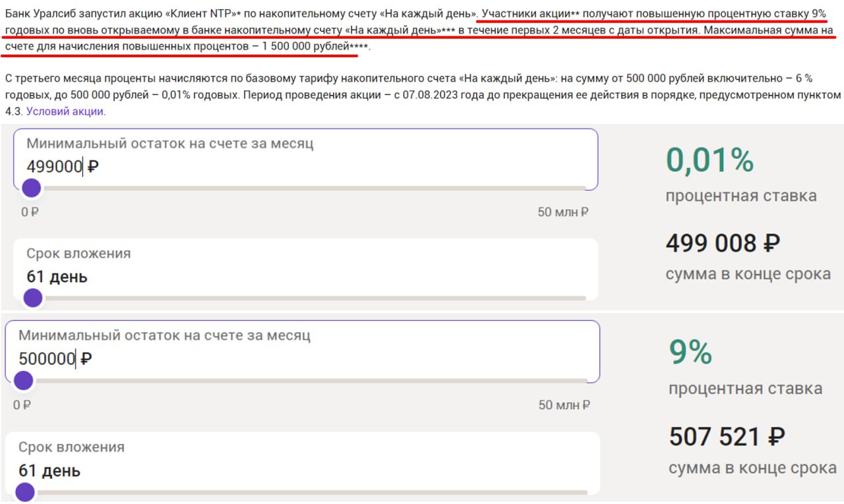Click the "Срок вложения" label in upper calculator

pos(78,254)
